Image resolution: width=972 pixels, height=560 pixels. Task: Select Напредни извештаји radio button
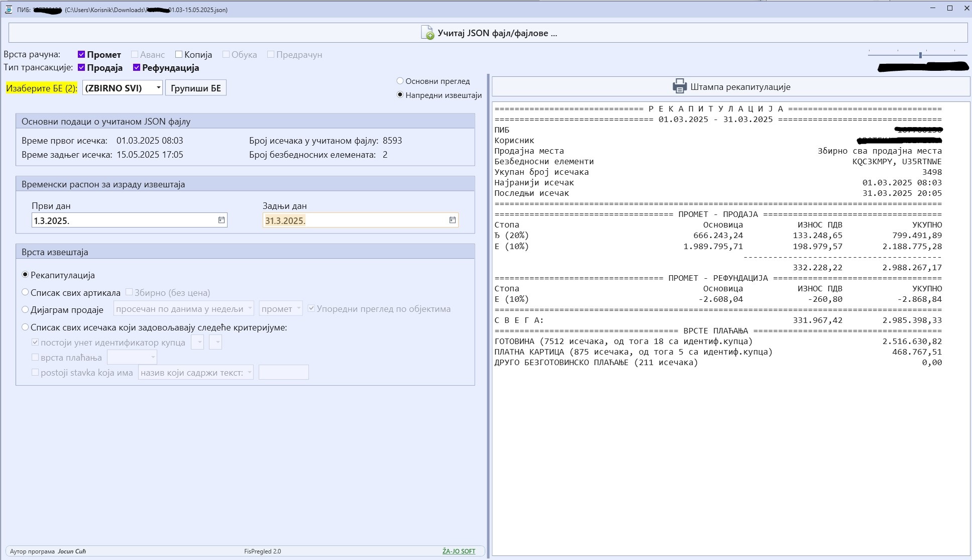pyautogui.click(x=400, y=95)
